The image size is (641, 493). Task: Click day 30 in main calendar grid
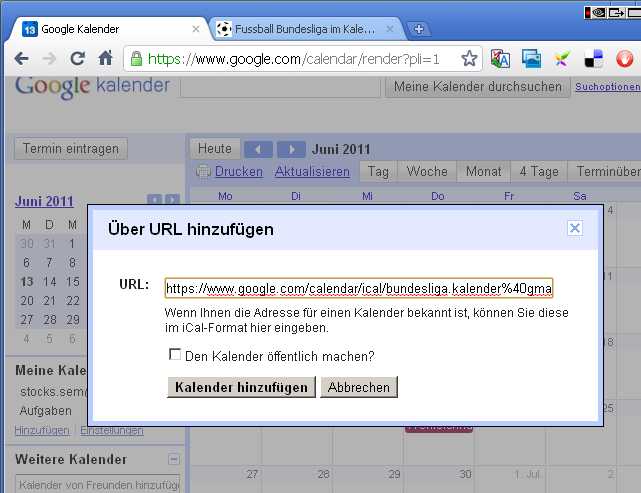click(465, 474)
